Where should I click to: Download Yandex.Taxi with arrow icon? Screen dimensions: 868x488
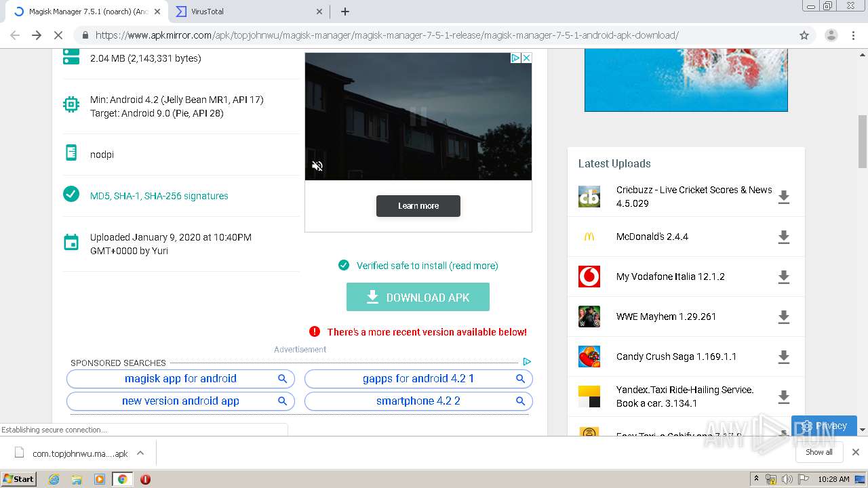[x=784, y=396]
